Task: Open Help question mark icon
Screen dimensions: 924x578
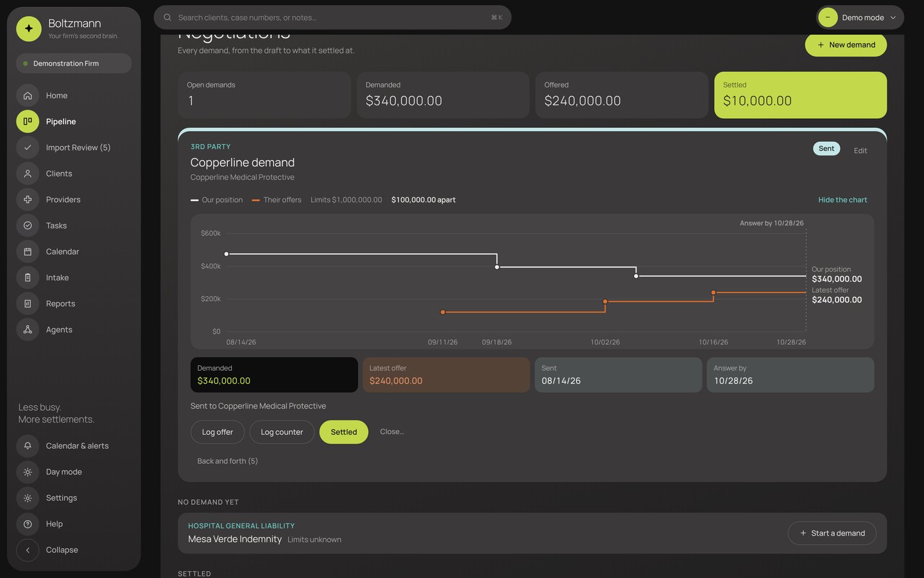Action: 28,524
